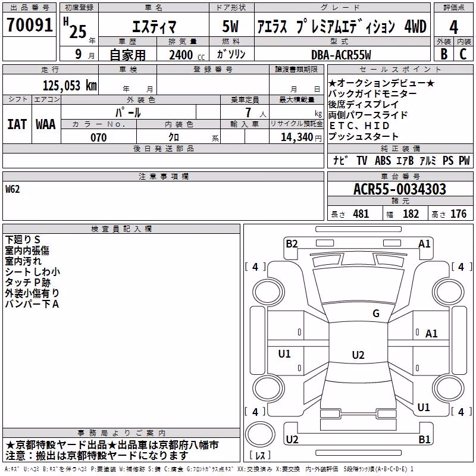This screenshot has width=476, height=476.
Task: Click inspector note バンパー下A
Action: click(32, 303)
